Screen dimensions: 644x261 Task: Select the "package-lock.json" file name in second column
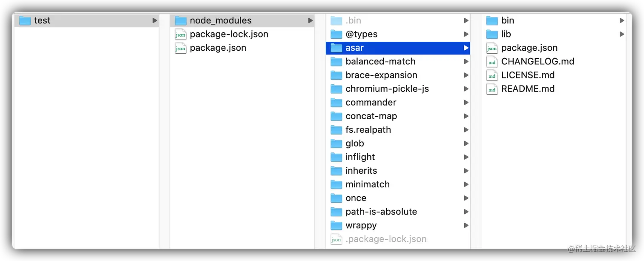click(x=229, y=34)
